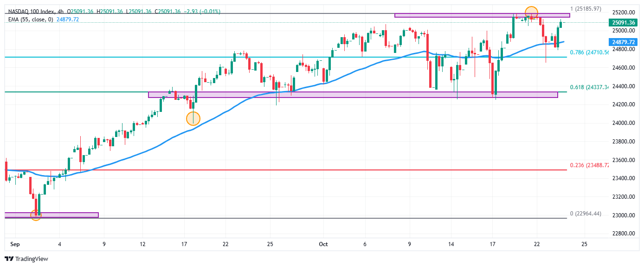Click the blue 24879.72 EMA price tag
This screenshot has height=267, width=644.
click(x=623, y=42)
